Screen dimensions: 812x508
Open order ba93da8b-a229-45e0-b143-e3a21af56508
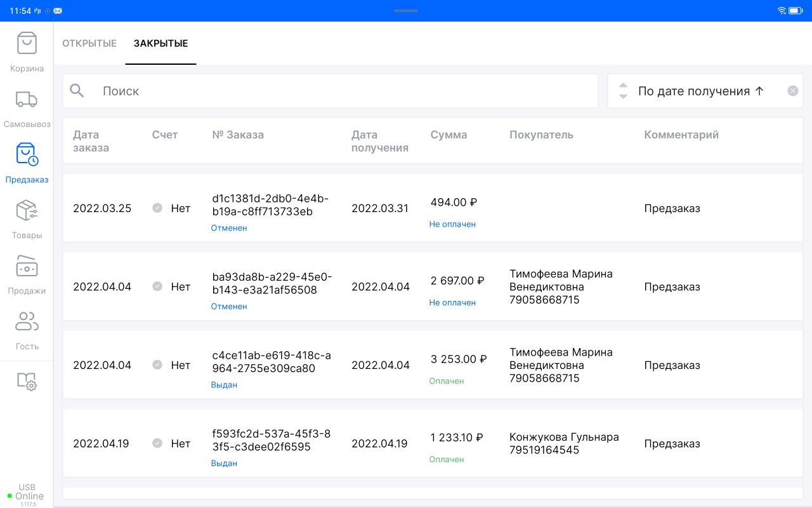(x=272, y=283)
